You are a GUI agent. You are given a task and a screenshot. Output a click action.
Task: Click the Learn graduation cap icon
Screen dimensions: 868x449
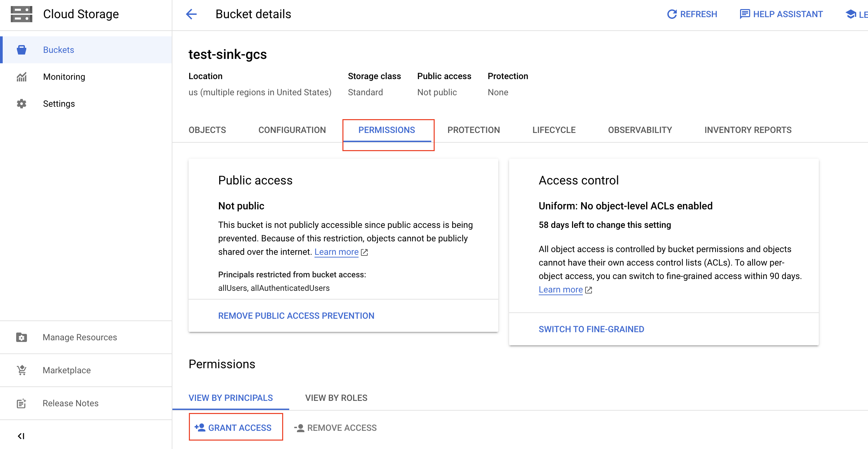click(x=851, y=14)
